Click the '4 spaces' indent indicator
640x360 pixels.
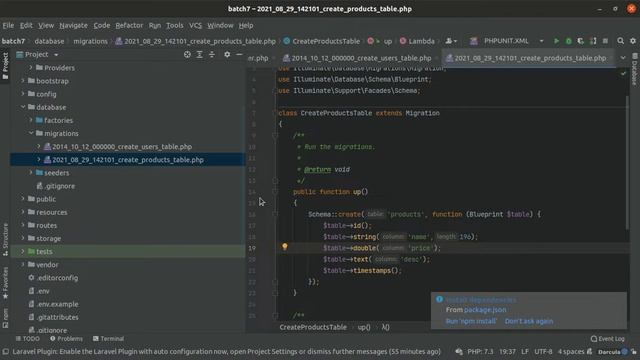pos(571,351)
